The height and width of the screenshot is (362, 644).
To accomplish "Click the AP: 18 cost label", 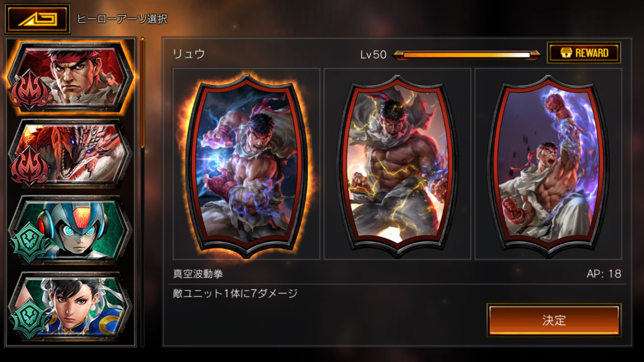I will [604, 274].
